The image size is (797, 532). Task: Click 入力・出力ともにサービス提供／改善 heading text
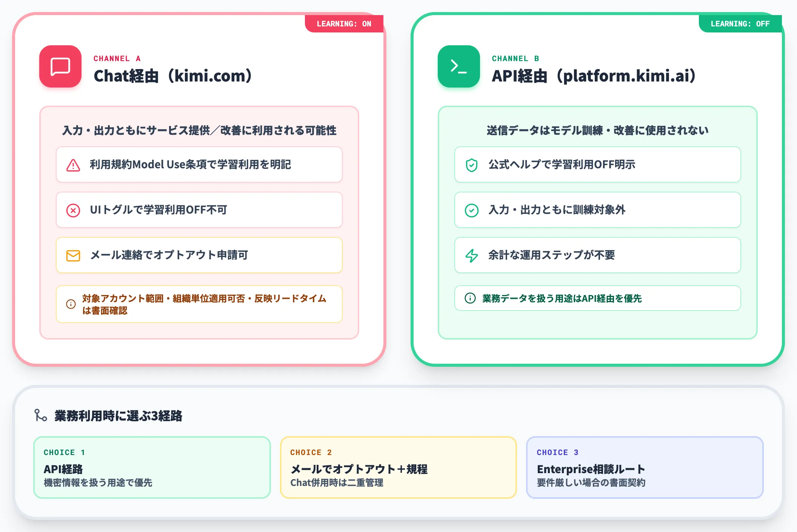pyautogui.click(x=199, y=130)
